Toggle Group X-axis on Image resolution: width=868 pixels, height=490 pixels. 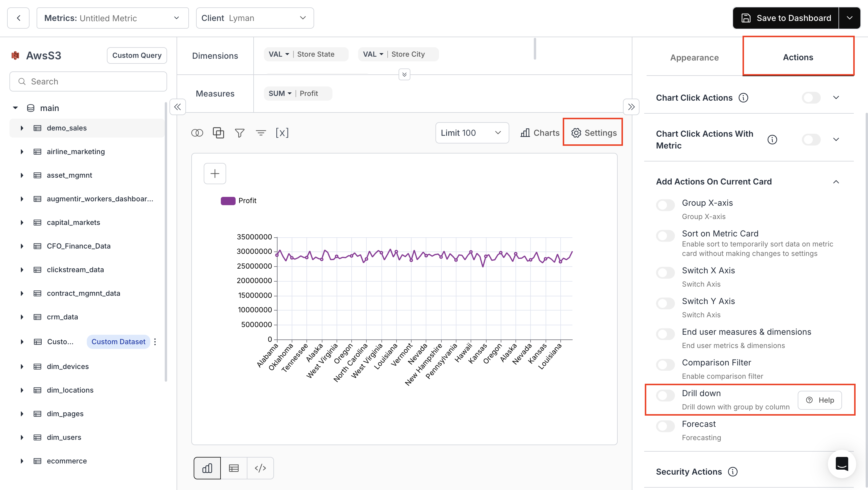(x=665, y=205)
